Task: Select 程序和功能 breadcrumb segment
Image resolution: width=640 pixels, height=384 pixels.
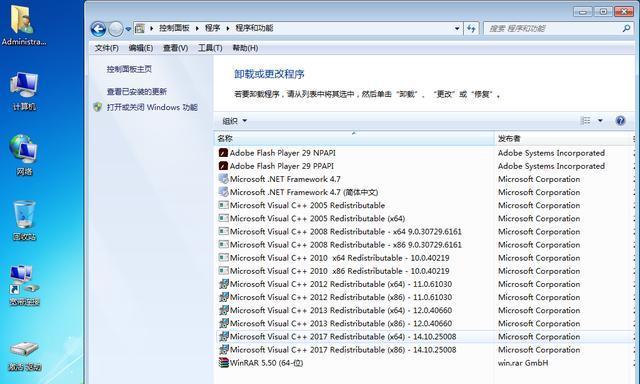Action: coord(254,28)
